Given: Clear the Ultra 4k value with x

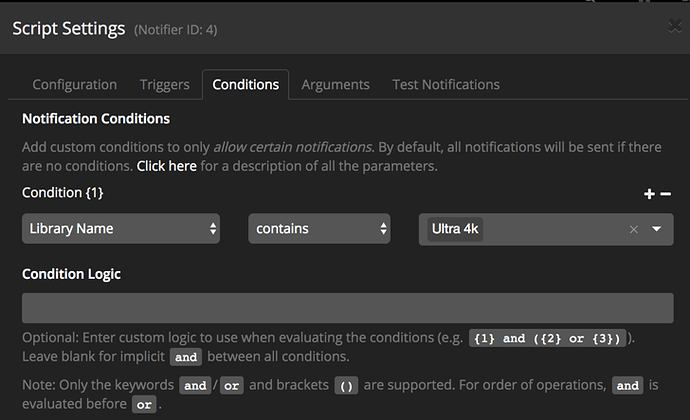Looking at the screenshot, I should pyautogui.click(x=633, y=229).
